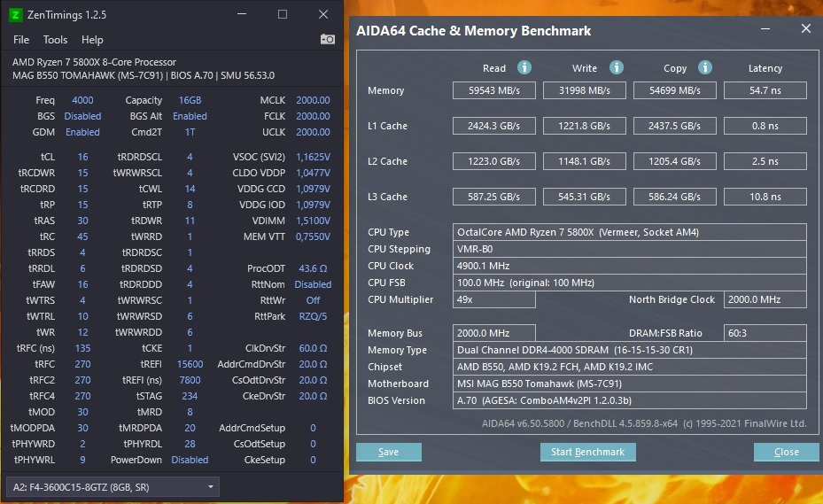
Task: Click the North Bridge Clock field 2000.0 MHz
Action: 765,299
